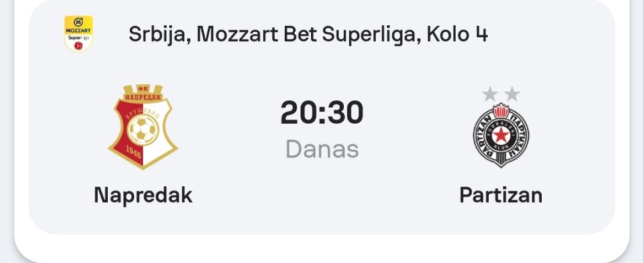Open the Mozzart Superliga league logo
Screen dimensions: 644x263
(x=78, y=34)
